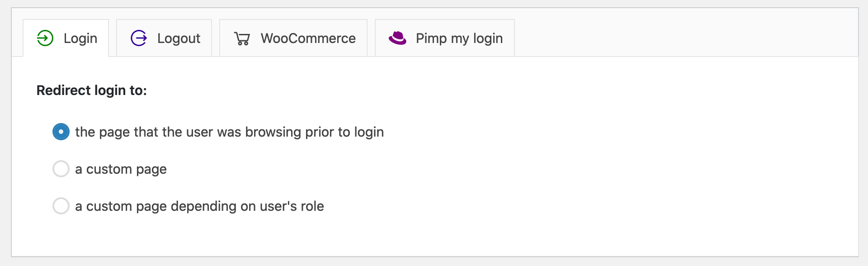This screenshot has width=868, height=266.
Task: Select the "a custom page" radio button
Action: pyautogui.click(x=61, y=169)
